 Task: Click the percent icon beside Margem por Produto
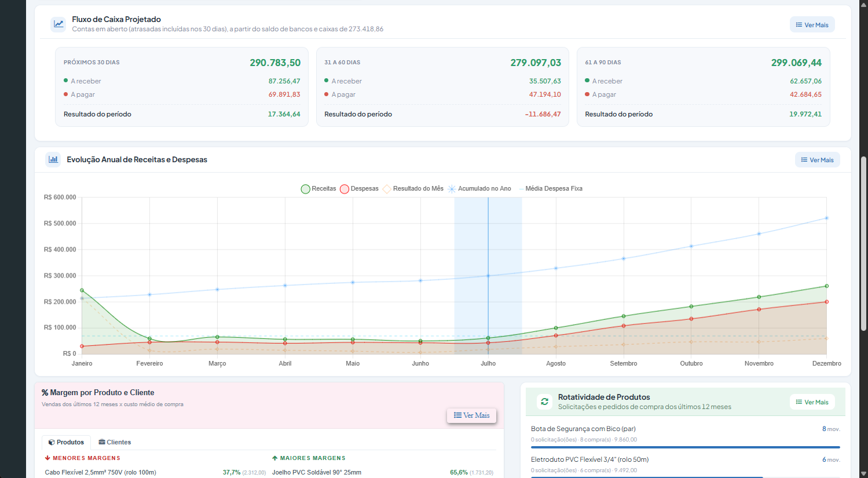[x=45, y=393]
